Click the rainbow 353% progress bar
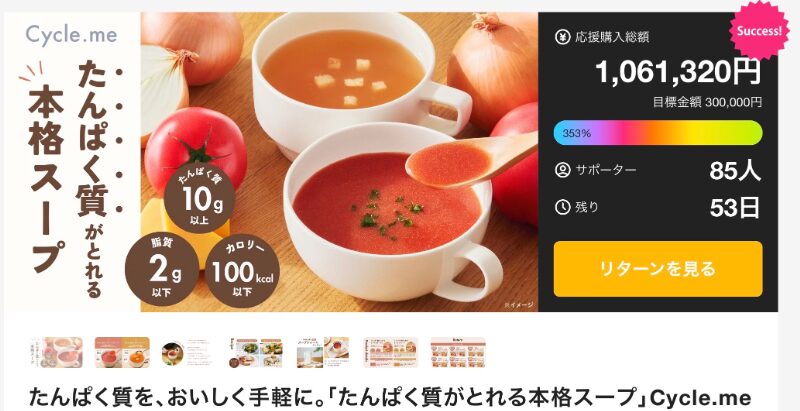This screenshot has height=411, width=800. coord(658,133)
